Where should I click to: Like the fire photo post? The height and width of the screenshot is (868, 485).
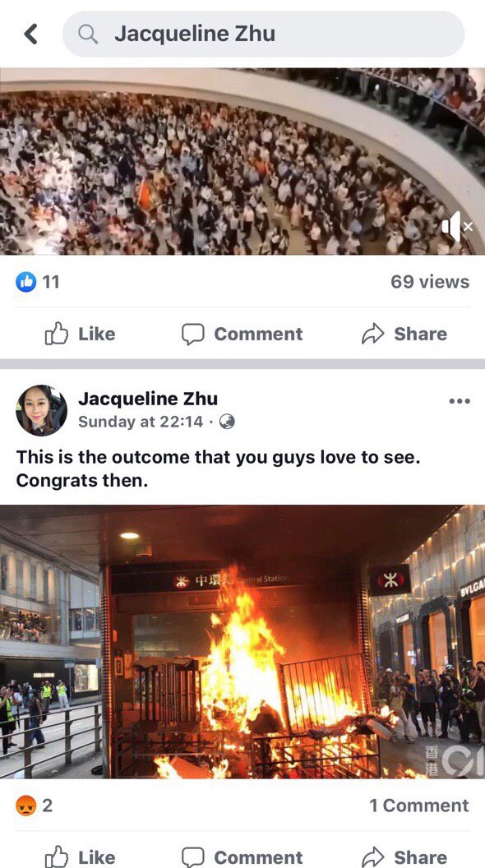(x=81, y=856)
